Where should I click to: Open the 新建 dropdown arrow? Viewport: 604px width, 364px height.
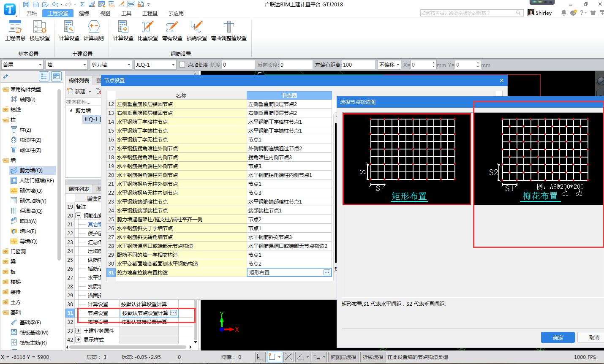[90, 92]
